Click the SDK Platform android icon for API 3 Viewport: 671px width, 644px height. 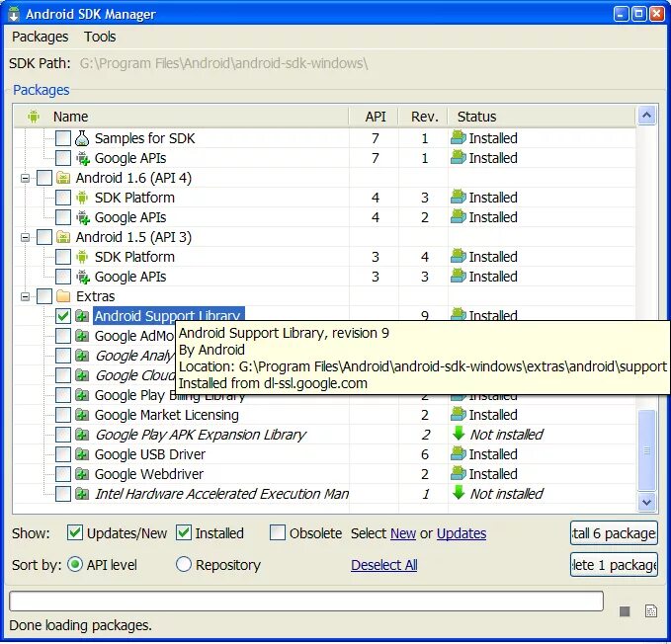[82, 257]
